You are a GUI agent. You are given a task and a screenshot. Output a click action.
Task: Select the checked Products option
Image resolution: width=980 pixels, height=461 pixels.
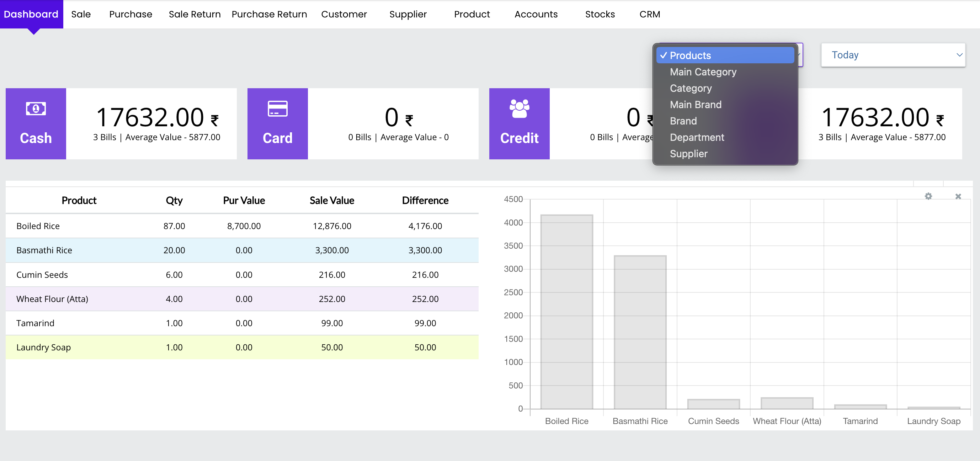(690, 55)
